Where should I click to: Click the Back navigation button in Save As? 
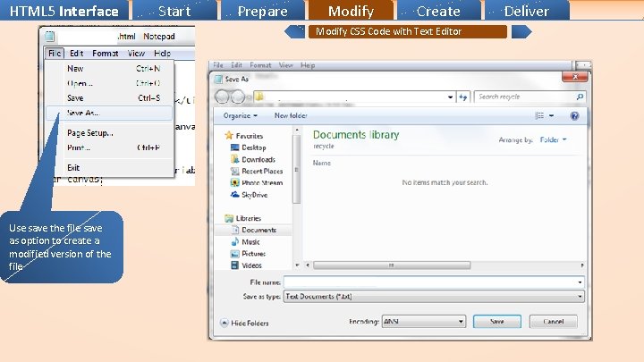pos(222,97)
